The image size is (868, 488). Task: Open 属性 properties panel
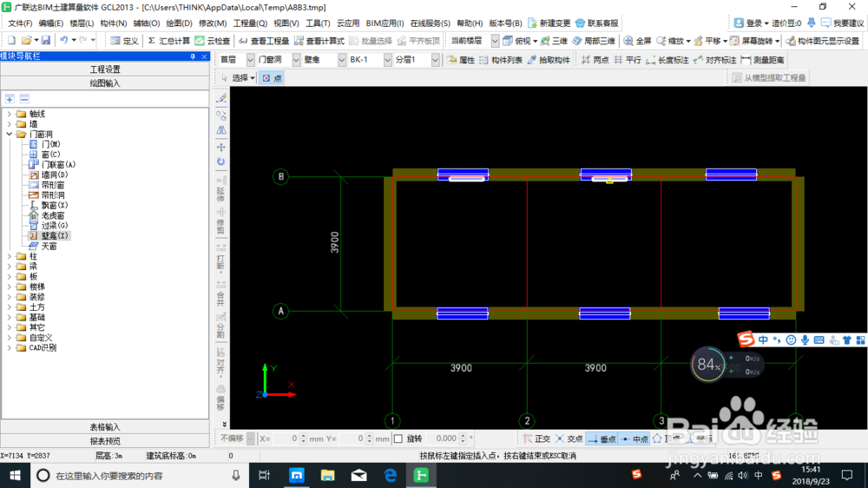pos(461,60)
